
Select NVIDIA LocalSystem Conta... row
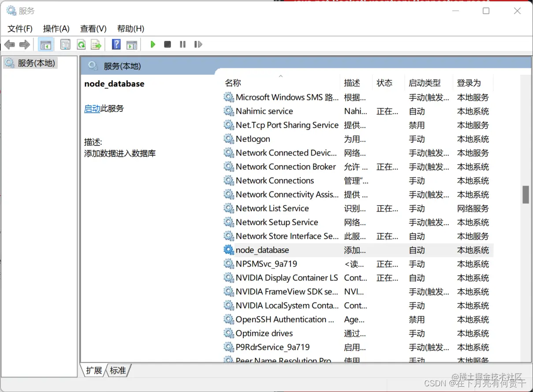358,305
